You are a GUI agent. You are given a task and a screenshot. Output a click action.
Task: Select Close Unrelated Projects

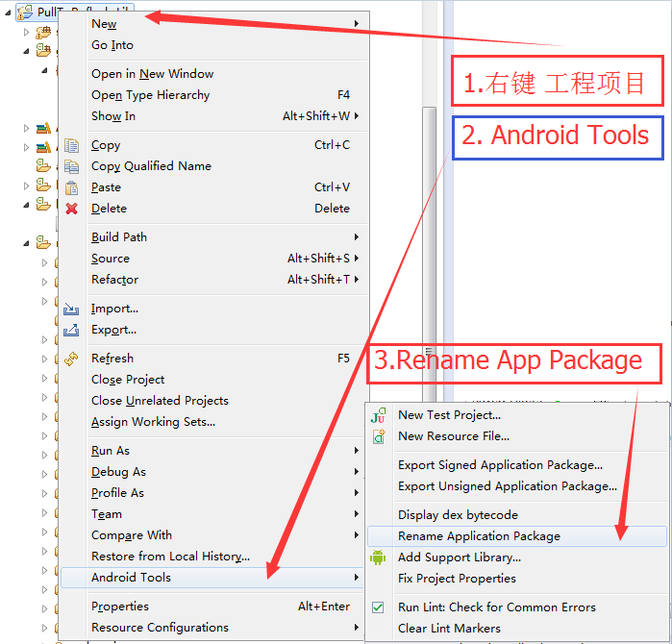tap(214, 401)
